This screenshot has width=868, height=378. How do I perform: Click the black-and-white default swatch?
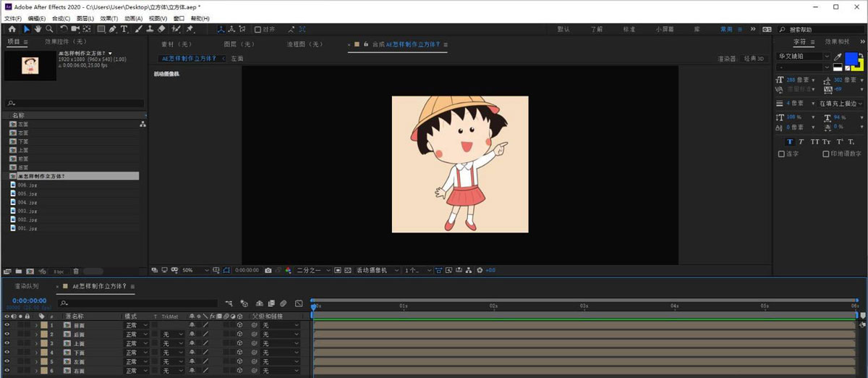(x=838, y=67)
